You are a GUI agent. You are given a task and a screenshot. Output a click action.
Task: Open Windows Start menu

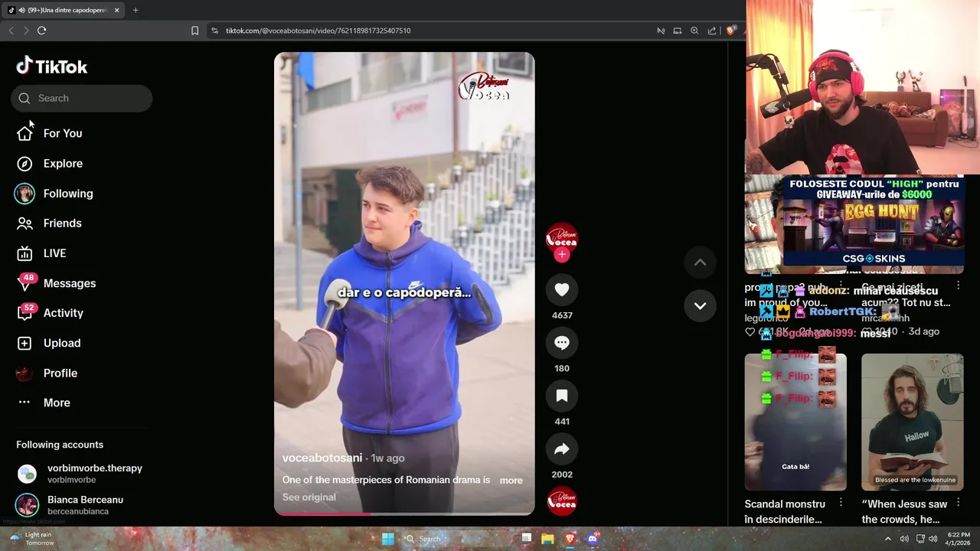[388, 539]
